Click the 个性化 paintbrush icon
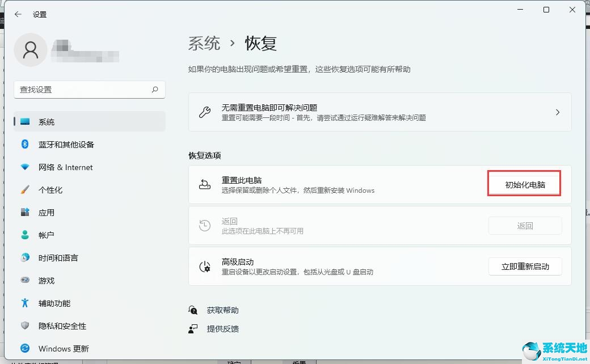 pyautogui.click(x=24, y=189)
